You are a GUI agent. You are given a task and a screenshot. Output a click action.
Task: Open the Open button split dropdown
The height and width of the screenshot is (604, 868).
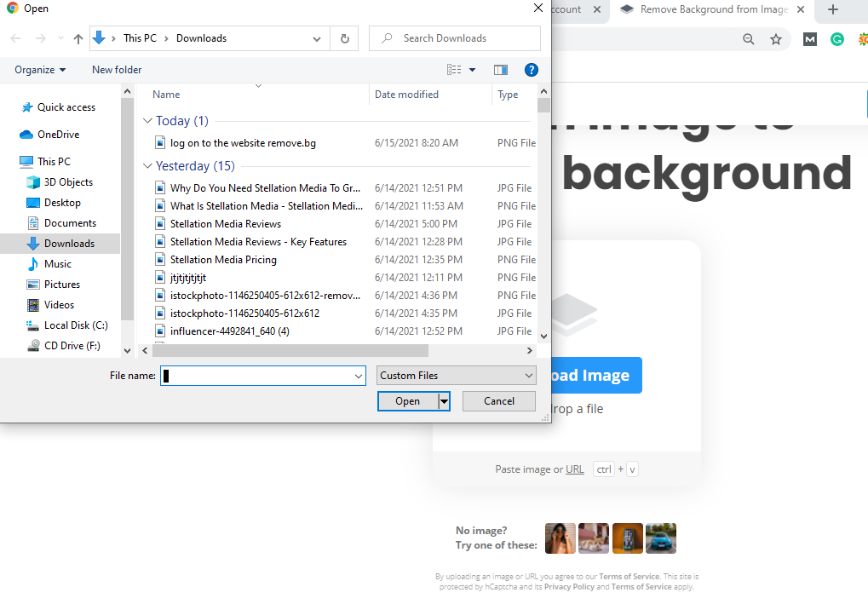[x=445, y=400]
